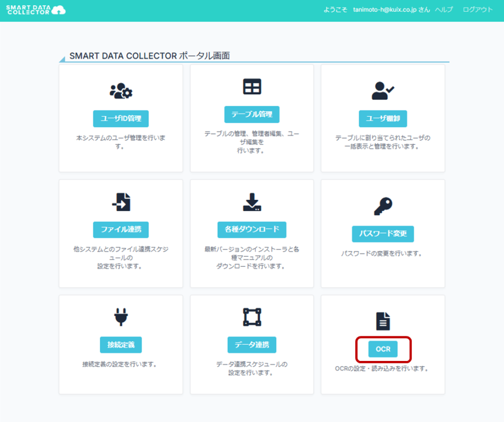Open ユーザID管理 button

tap(121, 119)
